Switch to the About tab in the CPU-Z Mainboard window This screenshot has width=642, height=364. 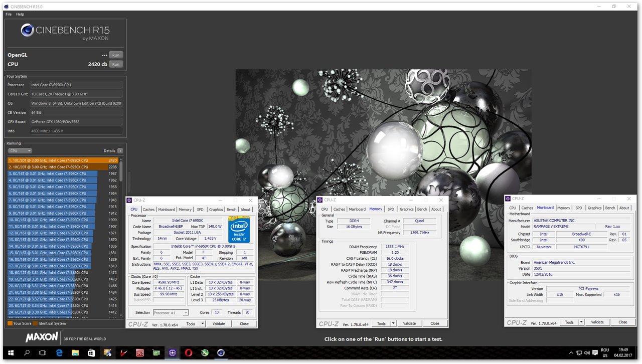pos(624,208)
